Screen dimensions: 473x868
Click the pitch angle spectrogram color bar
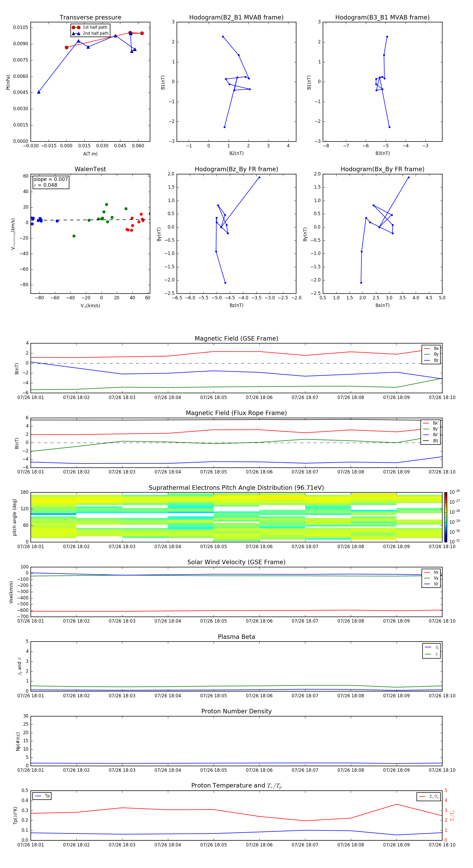[446, 517]
